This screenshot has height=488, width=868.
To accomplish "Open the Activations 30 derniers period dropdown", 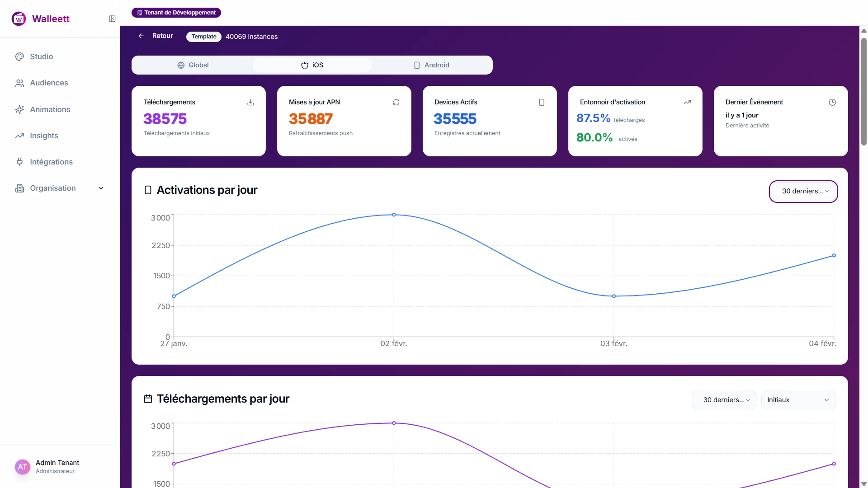I will [803, 192].
